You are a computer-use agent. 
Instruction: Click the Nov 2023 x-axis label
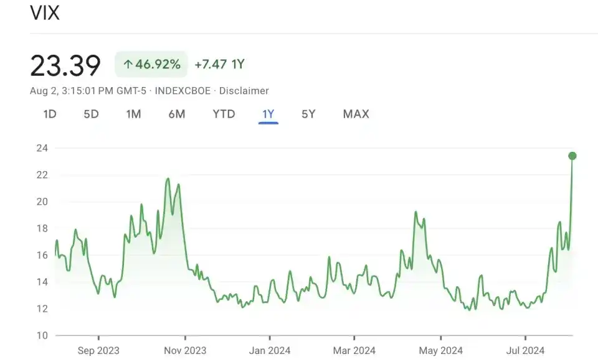pyautogui.click(x=184, y=351)
